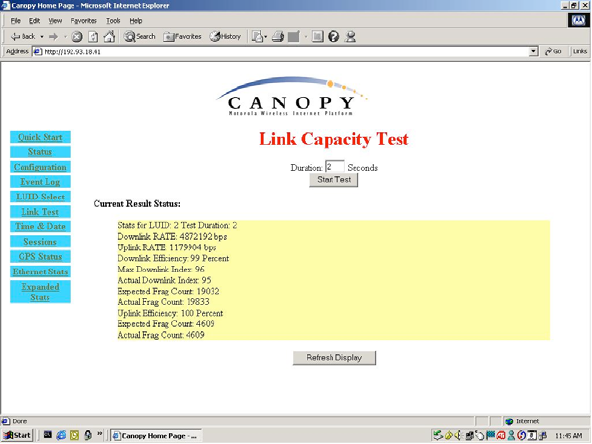592x444 pixels.
Task: Stop page loading with the Stop icon
Action: [77, 37]
